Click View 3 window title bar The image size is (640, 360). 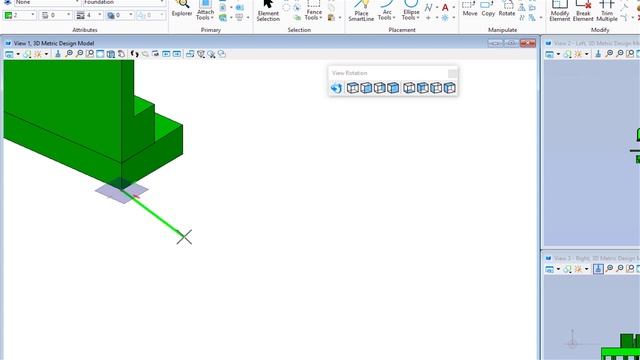click(x=592, y=258)
